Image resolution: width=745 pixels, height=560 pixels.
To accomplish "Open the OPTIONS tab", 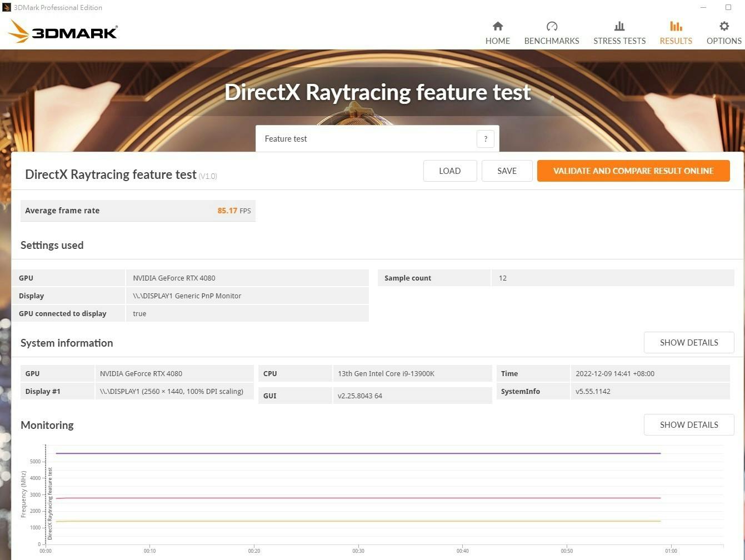I will coord(724,33).
